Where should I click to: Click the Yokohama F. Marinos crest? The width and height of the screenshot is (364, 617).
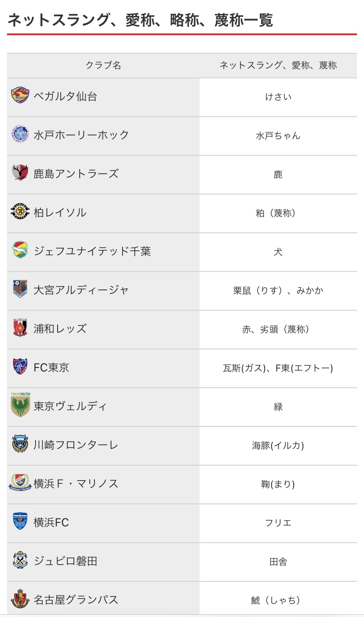(20, 483)
